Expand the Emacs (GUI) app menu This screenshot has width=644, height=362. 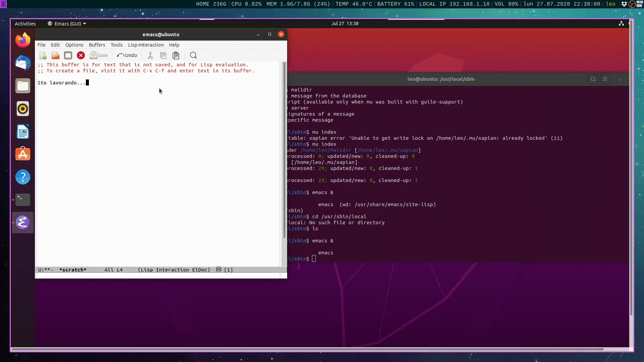[67, 23]
